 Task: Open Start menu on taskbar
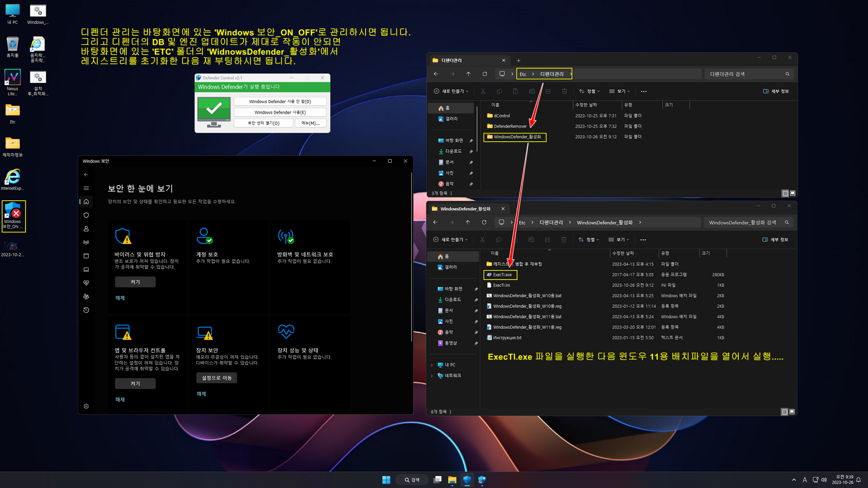click(386, 480)
